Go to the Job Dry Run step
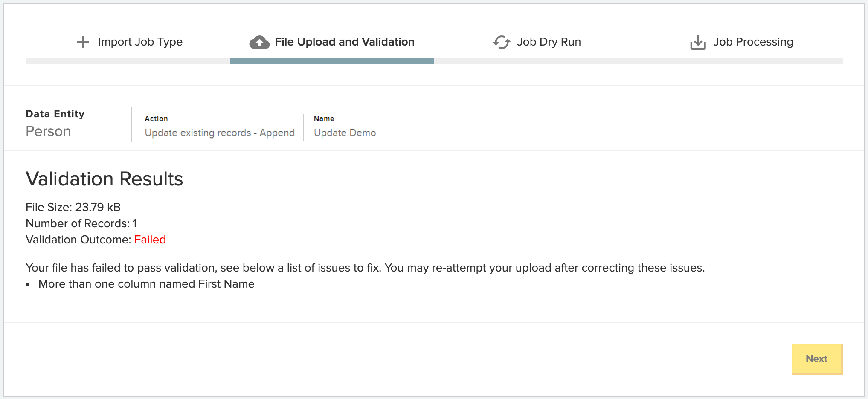This screenshot has width=868, height=399. [537, 42]
